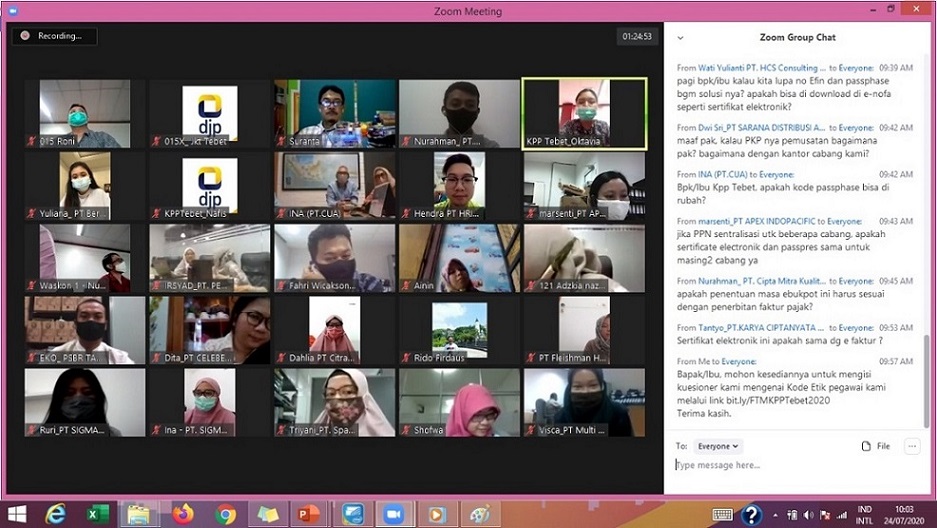The width and height of the screenshot is (937, 528).
Task: Open the Everyone recipient dropdown
Action: coord(719,446)
